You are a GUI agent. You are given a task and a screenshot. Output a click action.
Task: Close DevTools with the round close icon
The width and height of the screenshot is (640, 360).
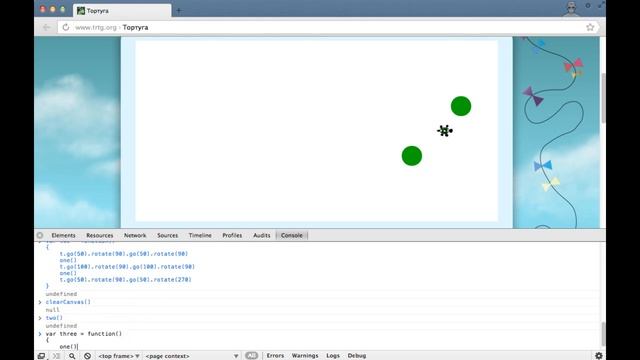(x=40, y=236)
